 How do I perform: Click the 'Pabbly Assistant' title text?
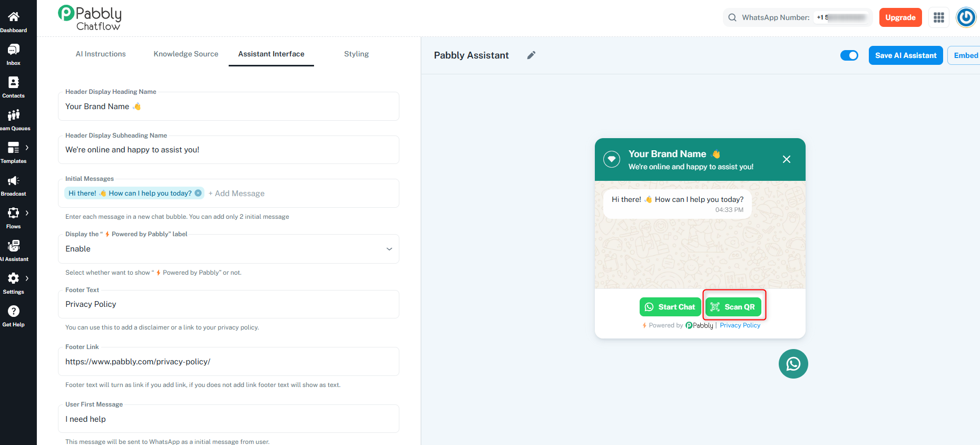pyautogui.click(x=472, y=55)
